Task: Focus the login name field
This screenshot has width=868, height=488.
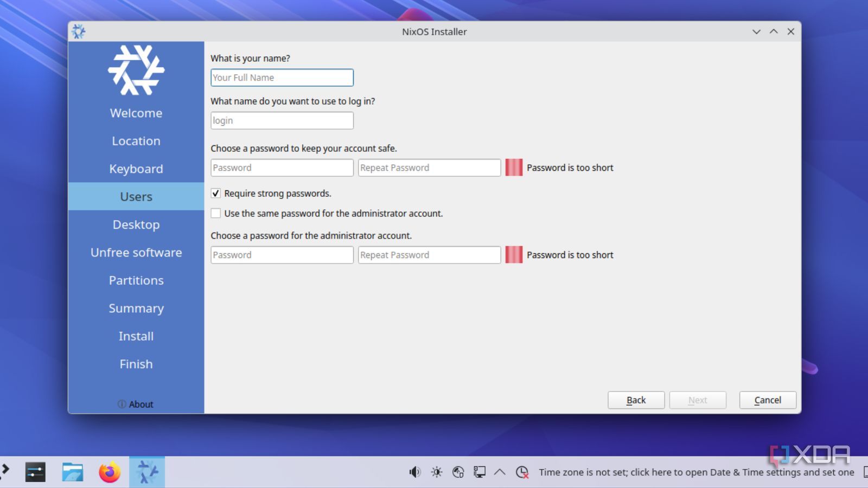Action: (x=282, y=120)
